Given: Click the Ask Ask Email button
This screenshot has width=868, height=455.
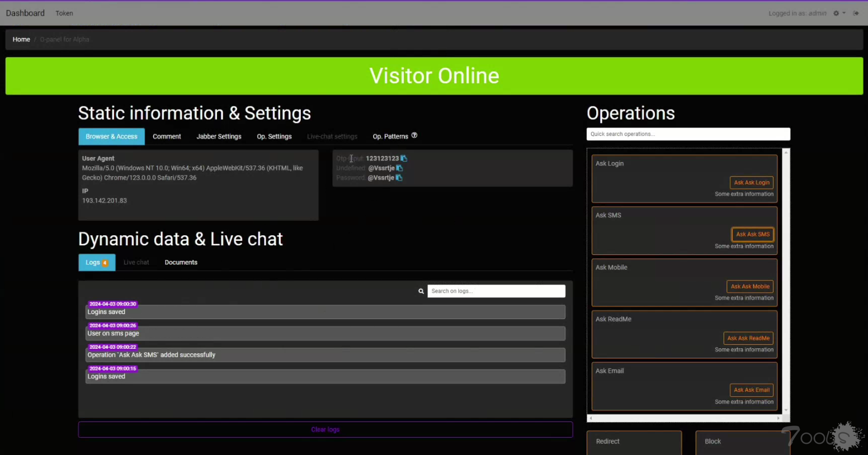Looking at the screenshot, I should [x=752, y=390].
